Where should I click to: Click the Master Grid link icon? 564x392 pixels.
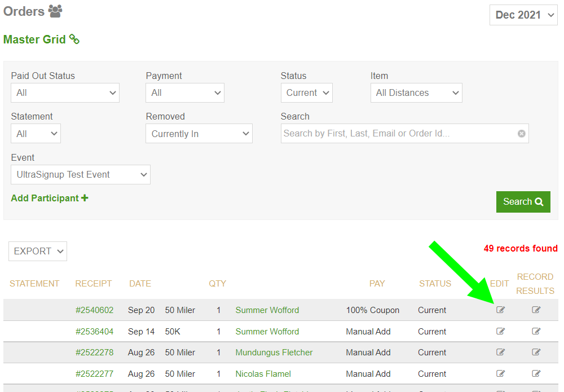(x=74, y=39)
